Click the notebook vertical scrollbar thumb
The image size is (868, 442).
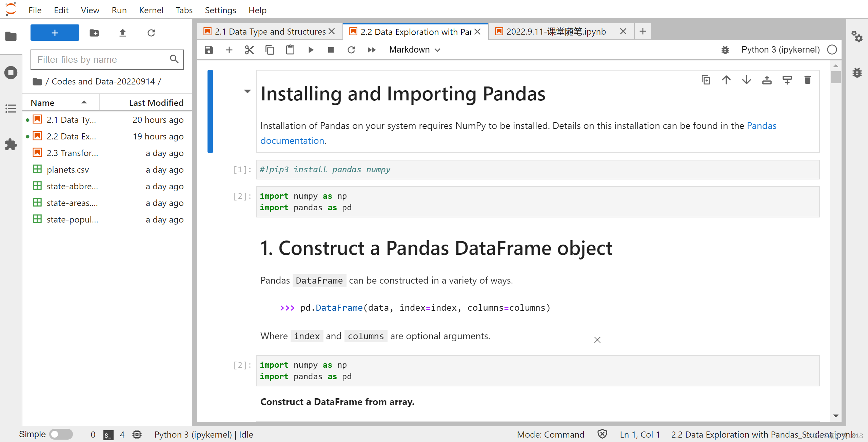click(x=835, y=77)
